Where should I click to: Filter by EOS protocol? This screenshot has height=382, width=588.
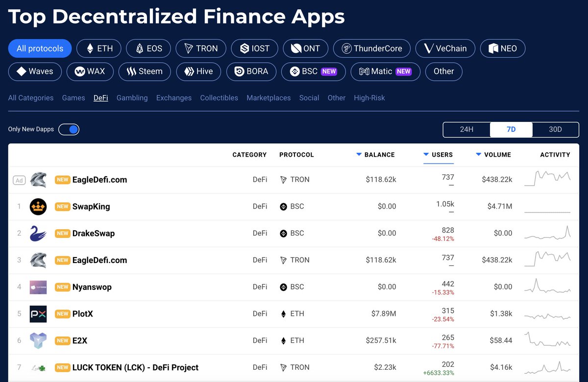(148, 48)
